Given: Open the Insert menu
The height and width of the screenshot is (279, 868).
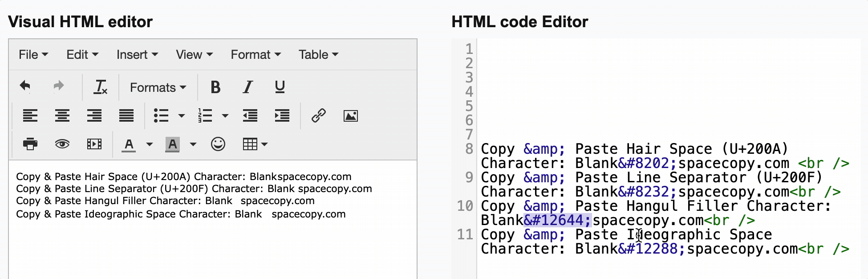Looking at the screenshot, I should [137, 54].
